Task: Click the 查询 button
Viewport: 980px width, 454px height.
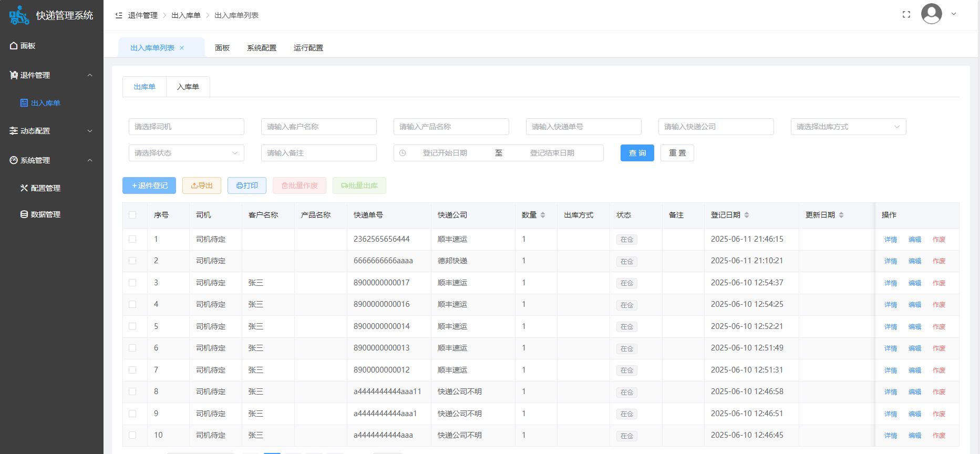Action: [x=637, y=153]
